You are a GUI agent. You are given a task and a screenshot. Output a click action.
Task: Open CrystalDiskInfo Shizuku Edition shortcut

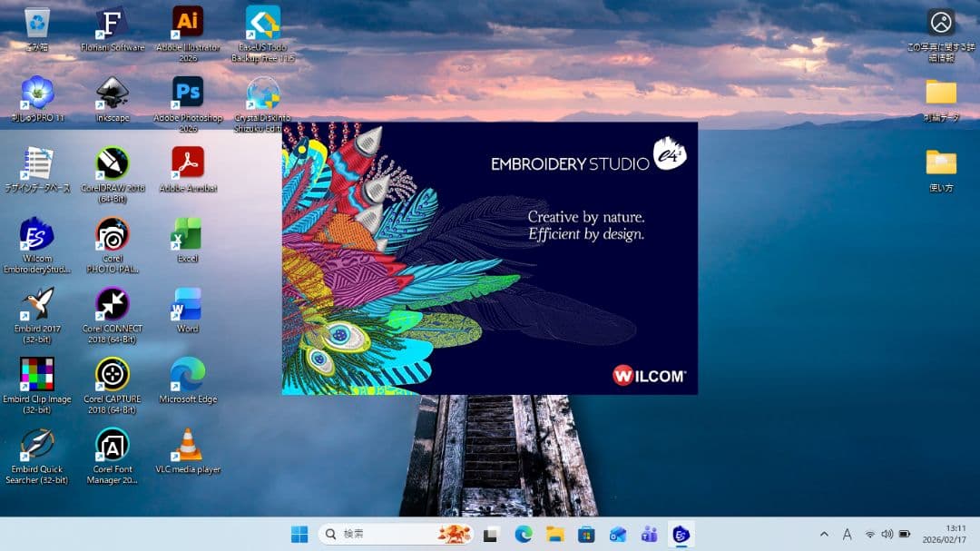point(262,103)
